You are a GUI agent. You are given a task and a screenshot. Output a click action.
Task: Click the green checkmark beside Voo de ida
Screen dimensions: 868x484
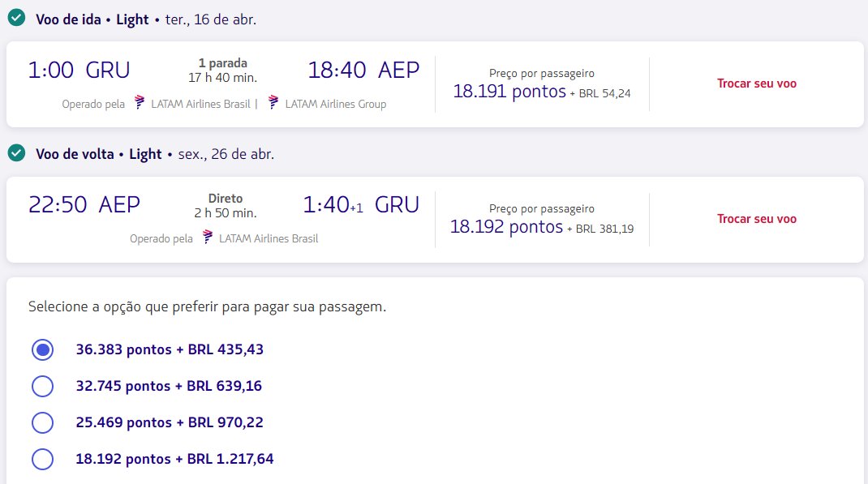pyautogui.click(x=16, y=18)
